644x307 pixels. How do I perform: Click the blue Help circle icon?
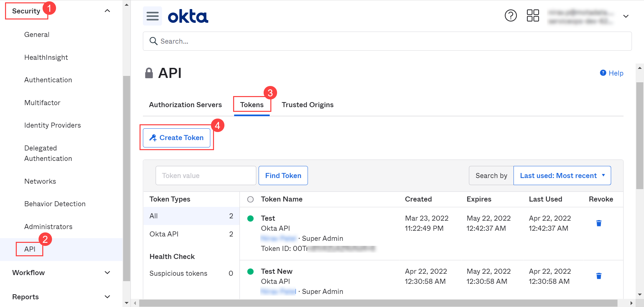coord(603,73)
